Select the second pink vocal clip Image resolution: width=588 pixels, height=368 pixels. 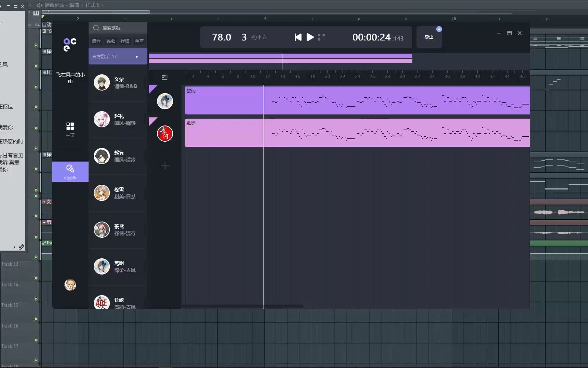click(357, 132)
